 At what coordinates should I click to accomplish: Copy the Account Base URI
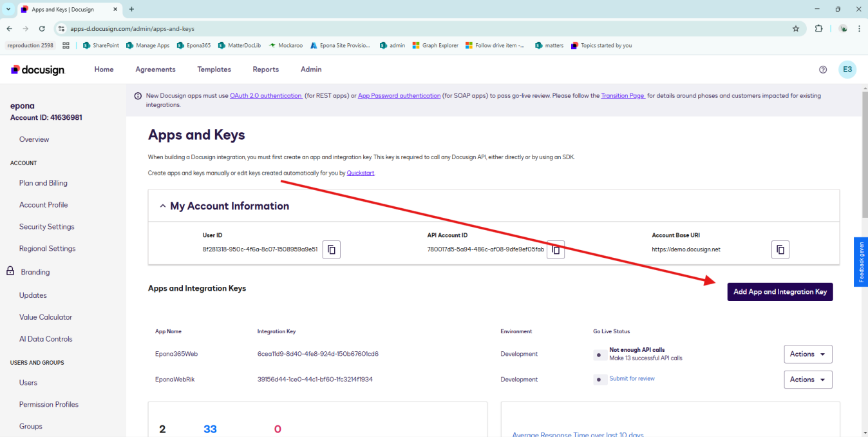pyautogui.click(x=780, y=249)
